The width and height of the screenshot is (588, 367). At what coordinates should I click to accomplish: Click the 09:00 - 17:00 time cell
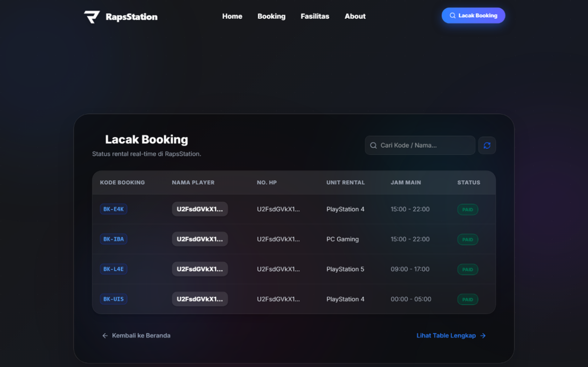(x=410, y=269)
